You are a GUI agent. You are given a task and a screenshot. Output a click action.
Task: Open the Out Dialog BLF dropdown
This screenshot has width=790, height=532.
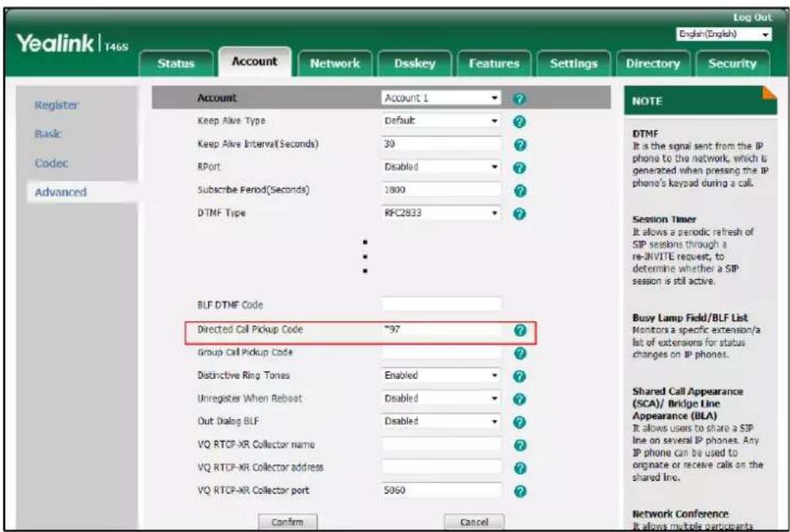[441, 421]
